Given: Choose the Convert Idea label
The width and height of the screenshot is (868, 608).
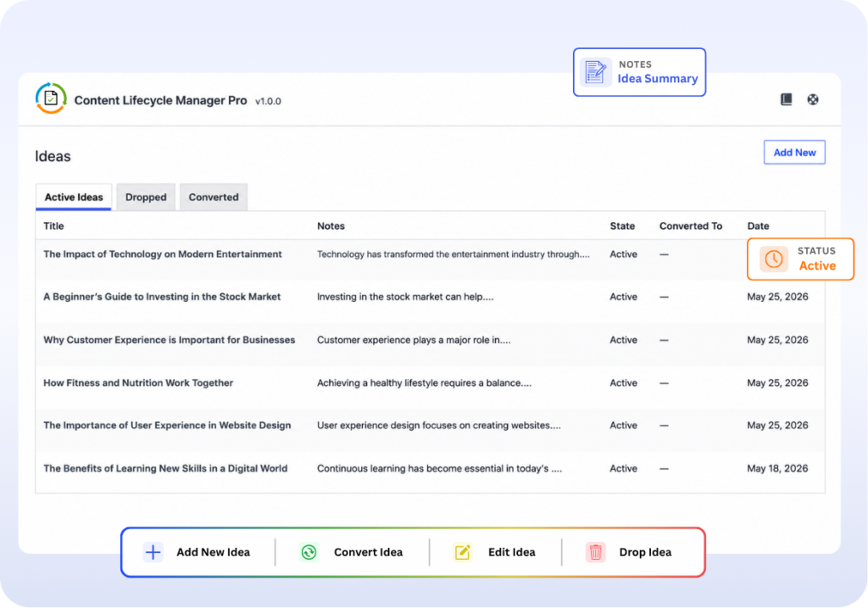Looking at the screenshot, I should tap(368, 552).
